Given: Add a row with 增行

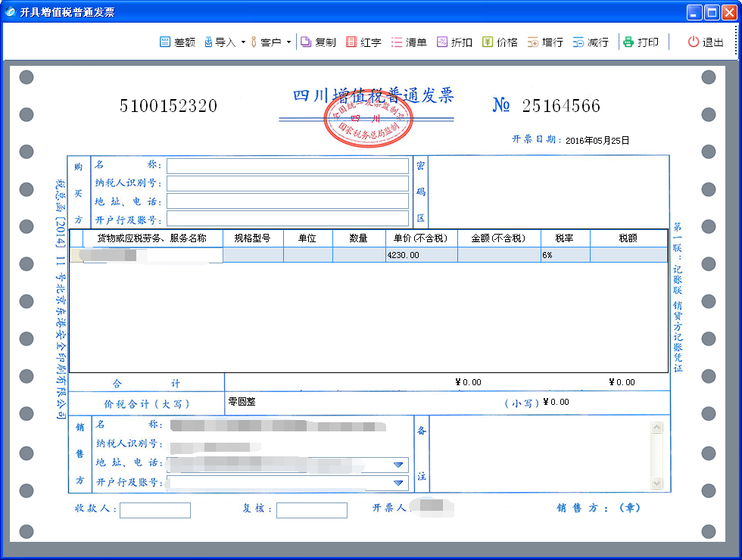Looking at the screenshot, I should (545, 42).
